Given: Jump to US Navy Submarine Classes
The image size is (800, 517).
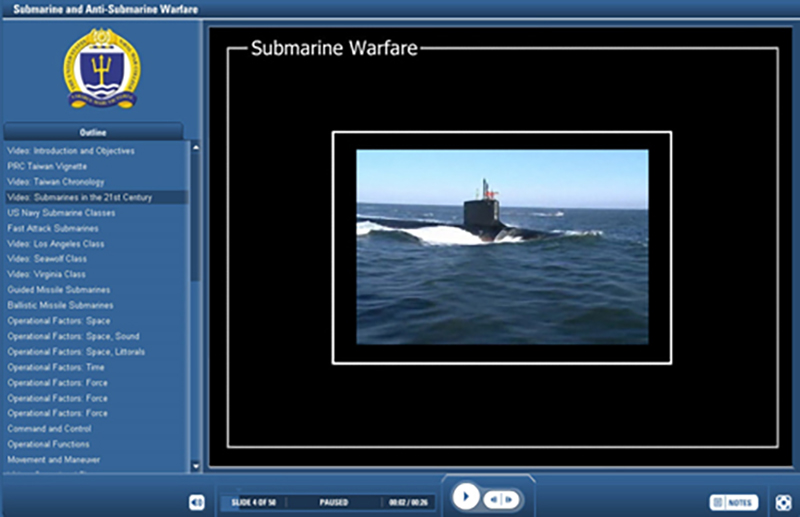Looking at the screenshot, I should (x=61, y=213).
